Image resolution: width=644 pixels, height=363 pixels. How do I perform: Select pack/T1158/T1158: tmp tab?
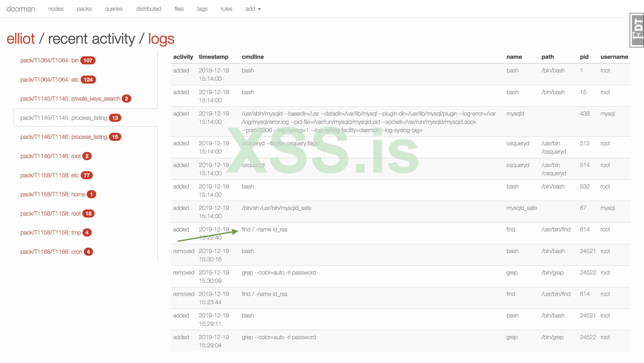[x=51, y=233]
